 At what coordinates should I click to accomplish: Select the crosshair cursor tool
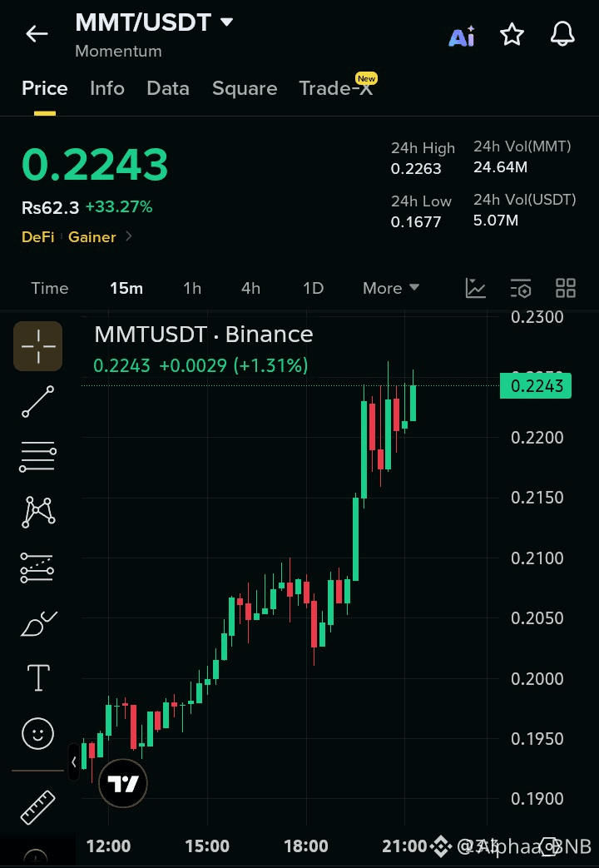click(38, 346)
